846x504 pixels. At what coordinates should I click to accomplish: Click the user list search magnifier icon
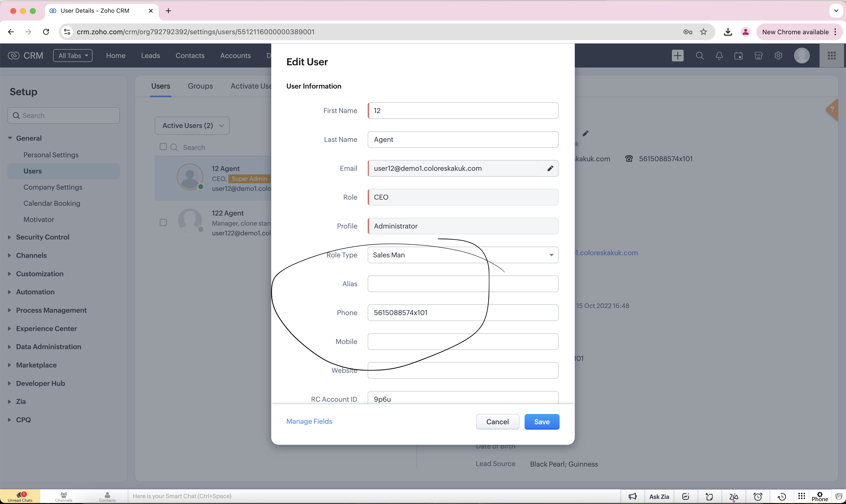click(x=174, y=147)
